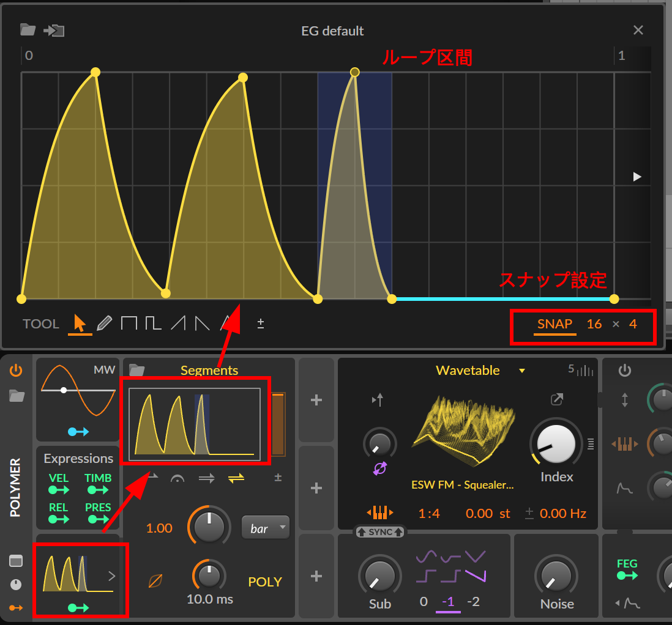This screenshot has height=625, width=672.
Task: Click the FEG modulation routing button
Action: tap(627, 570)
